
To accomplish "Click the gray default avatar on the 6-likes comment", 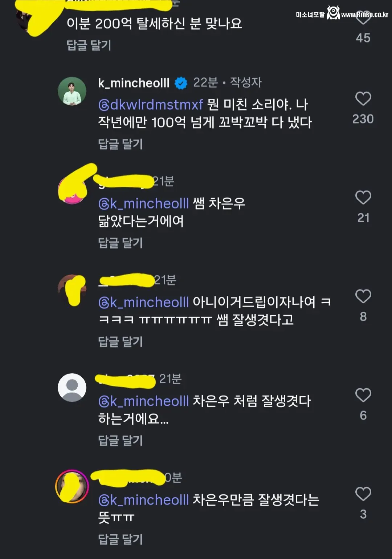I will 72,387.
